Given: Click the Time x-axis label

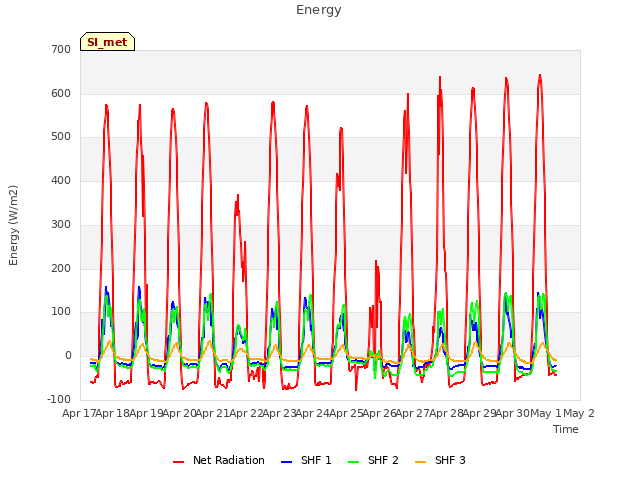Looking at the screenshot, I should (x=566, y=429).
